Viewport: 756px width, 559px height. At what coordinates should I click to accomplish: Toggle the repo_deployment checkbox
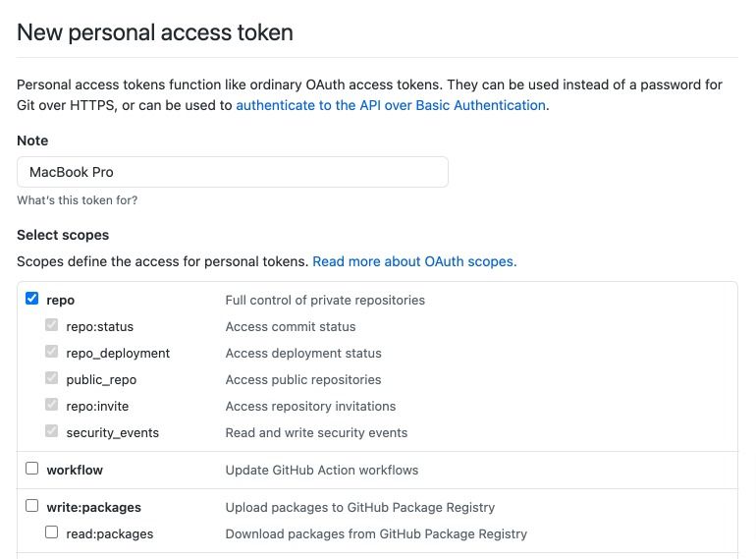pos(52,352)
